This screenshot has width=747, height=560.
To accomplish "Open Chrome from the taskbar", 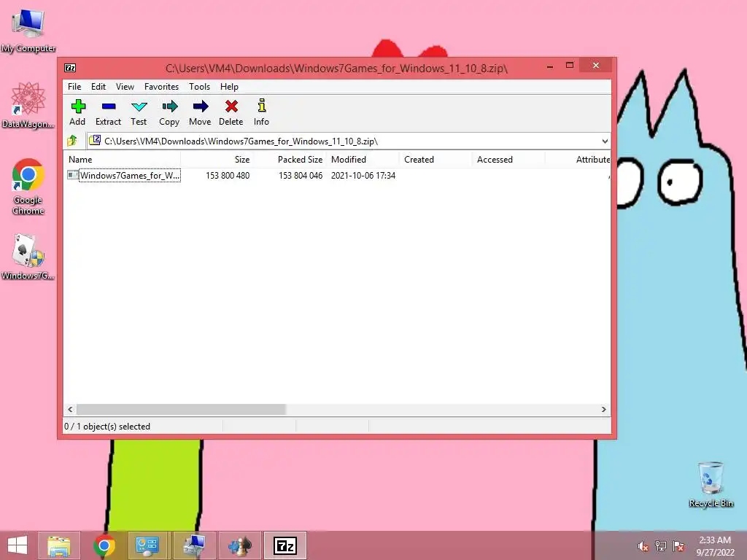I will coord(104,545).
